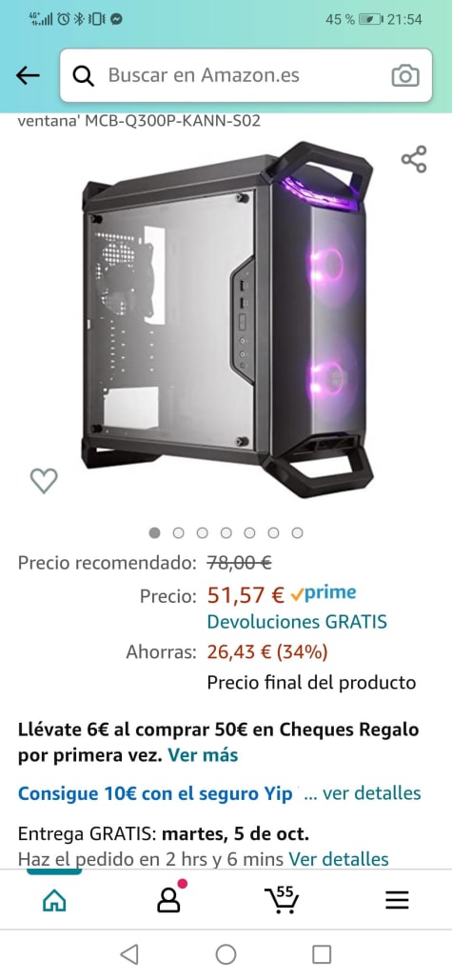
Task: Tap the back arrow icon
Action: point(29,75)
